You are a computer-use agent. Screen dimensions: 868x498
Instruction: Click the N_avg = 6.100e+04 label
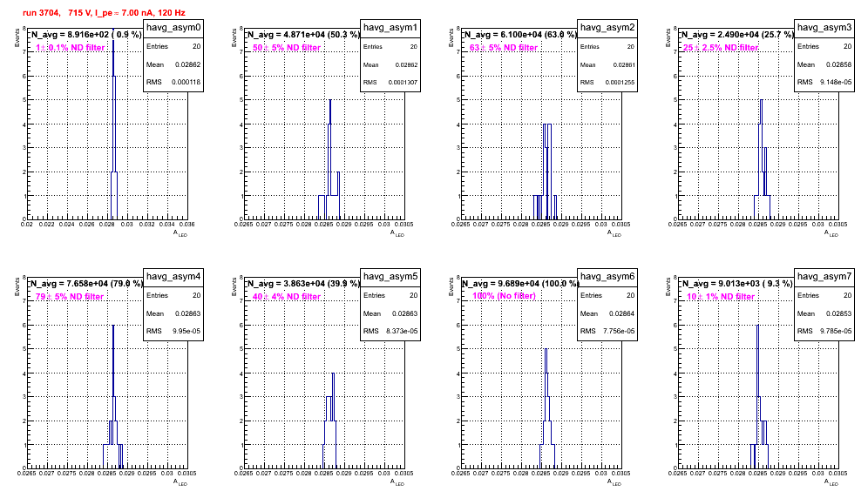520,34
